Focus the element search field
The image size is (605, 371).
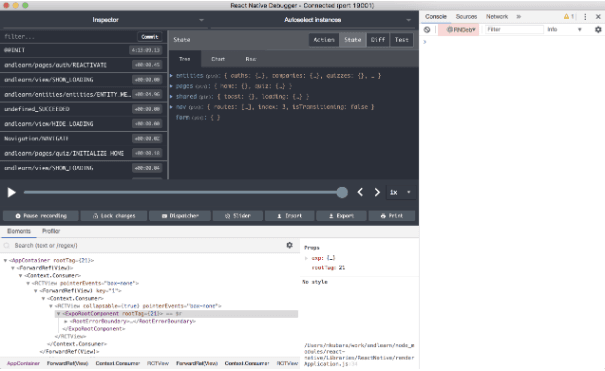click(x=147, y=245)
